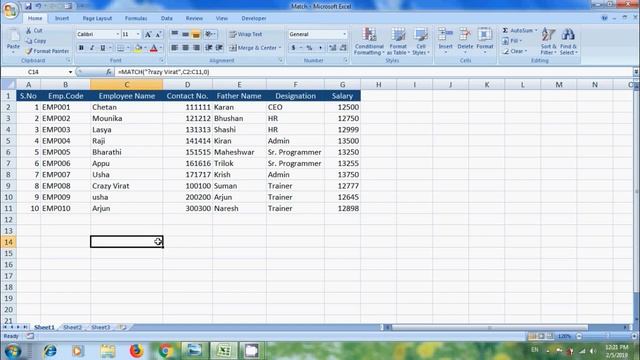This screenshot has width=640, height=360.
Task: Click the Insert Function fx button
Action: [109, 72]
